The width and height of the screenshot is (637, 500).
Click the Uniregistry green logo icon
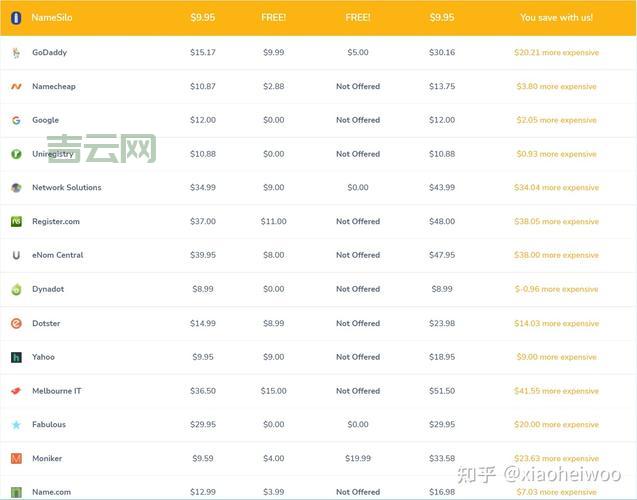pos(16,154)
